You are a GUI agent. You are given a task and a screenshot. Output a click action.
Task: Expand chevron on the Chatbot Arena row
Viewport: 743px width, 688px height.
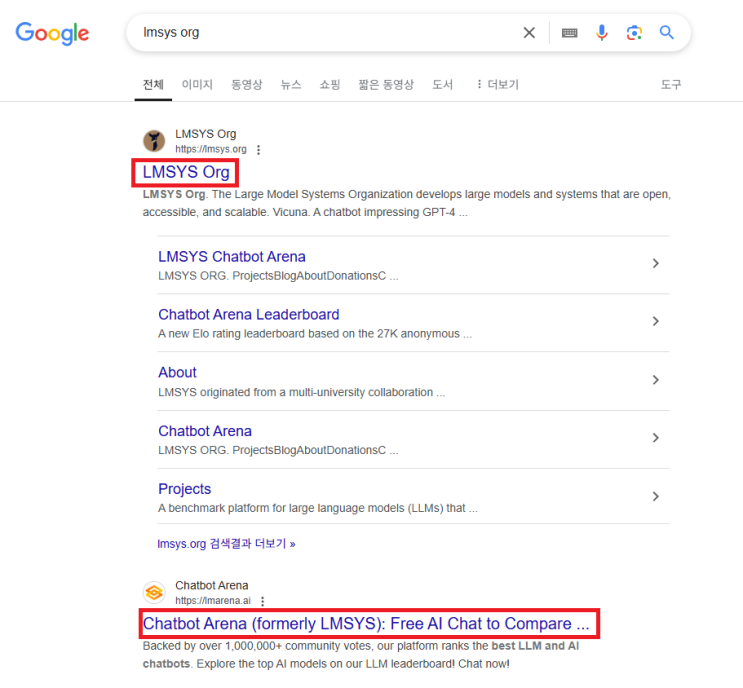(656, 438)
